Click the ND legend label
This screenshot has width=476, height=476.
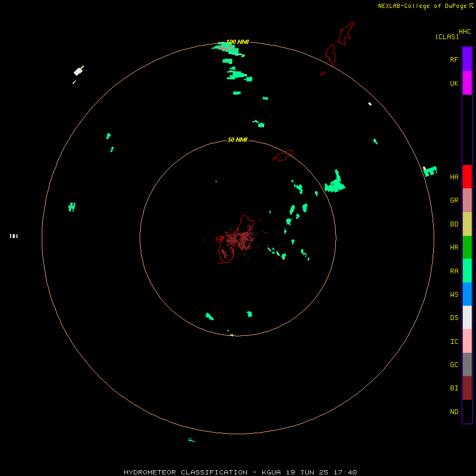(454, 412)
